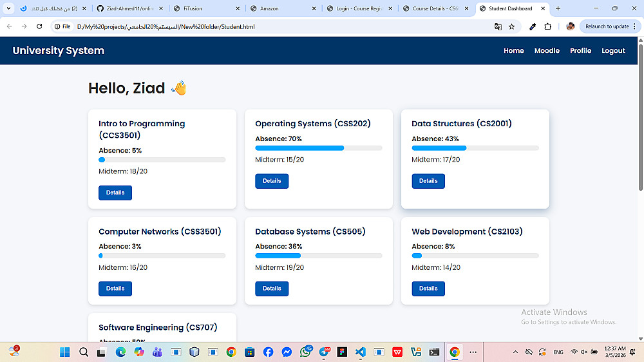This screenshot has width=644, height=362.
Task: Click the Hello, Ziad greeting heading
Action: [x=137, y=88]
